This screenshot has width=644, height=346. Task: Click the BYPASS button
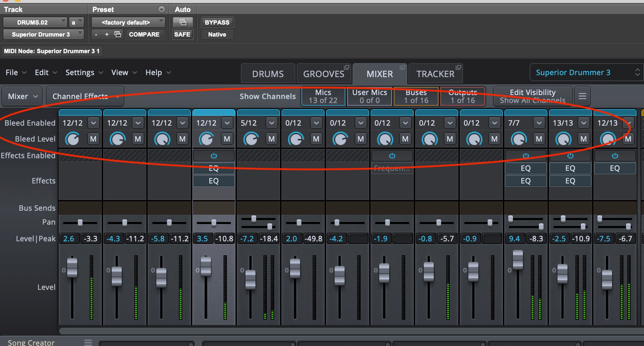coord(217,22)
